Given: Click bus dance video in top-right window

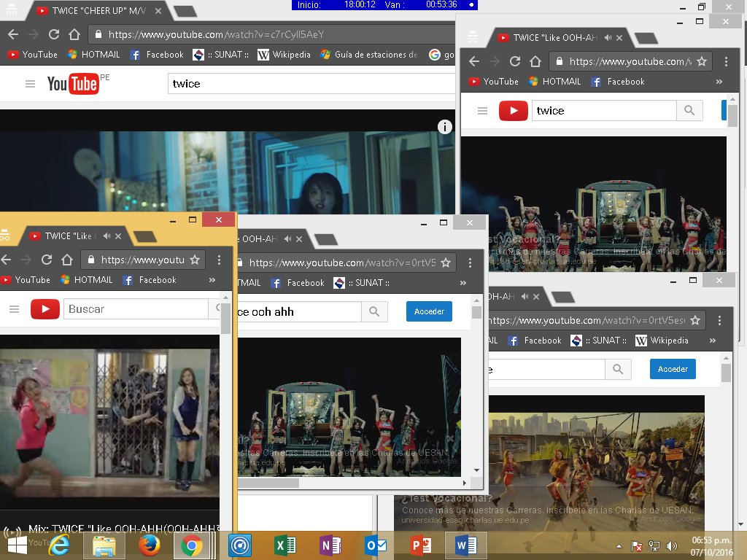Looking at the screenshot, I should (x=594, y=204).
